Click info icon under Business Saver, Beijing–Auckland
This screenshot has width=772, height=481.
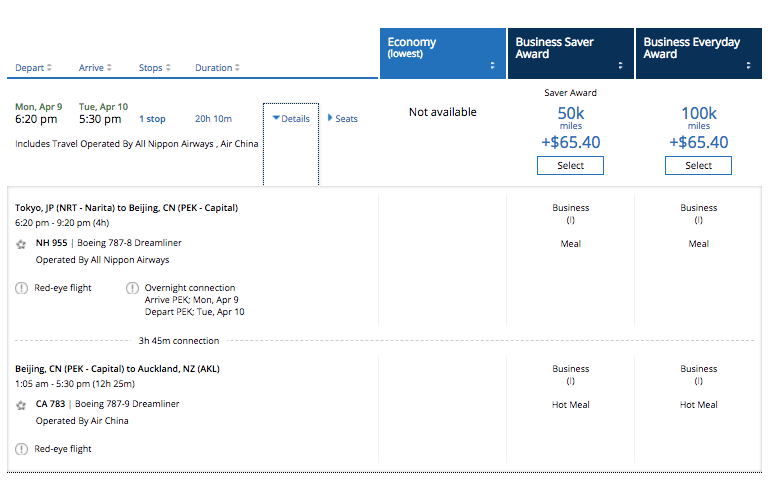point(570,381)
